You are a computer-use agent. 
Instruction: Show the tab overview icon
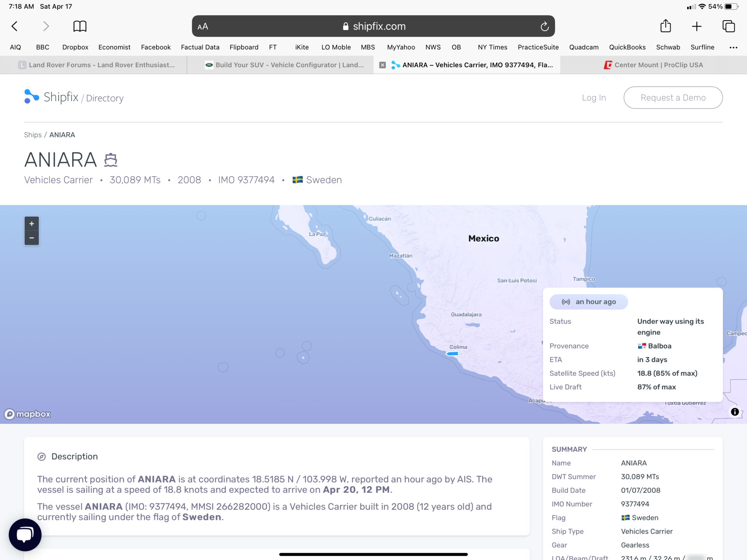[728, 26]
